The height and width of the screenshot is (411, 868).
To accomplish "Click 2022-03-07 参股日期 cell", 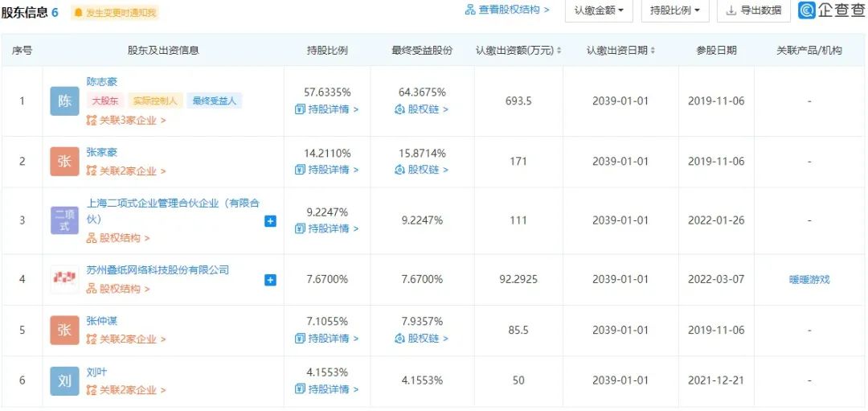I will 716,280.
